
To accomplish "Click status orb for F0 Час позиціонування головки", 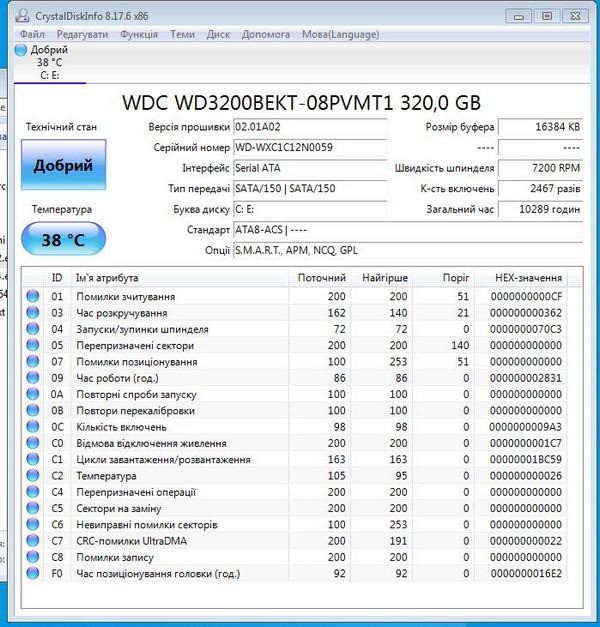I will tap(32, 574).
